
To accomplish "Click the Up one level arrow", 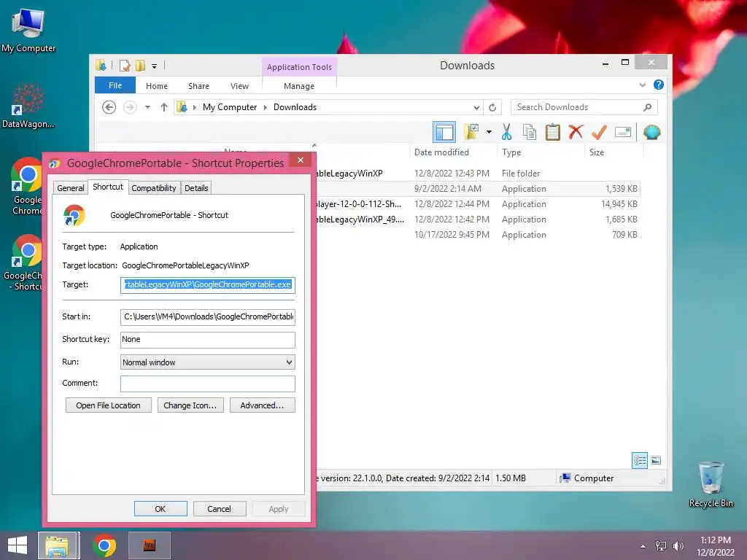I will click(164, 107).
